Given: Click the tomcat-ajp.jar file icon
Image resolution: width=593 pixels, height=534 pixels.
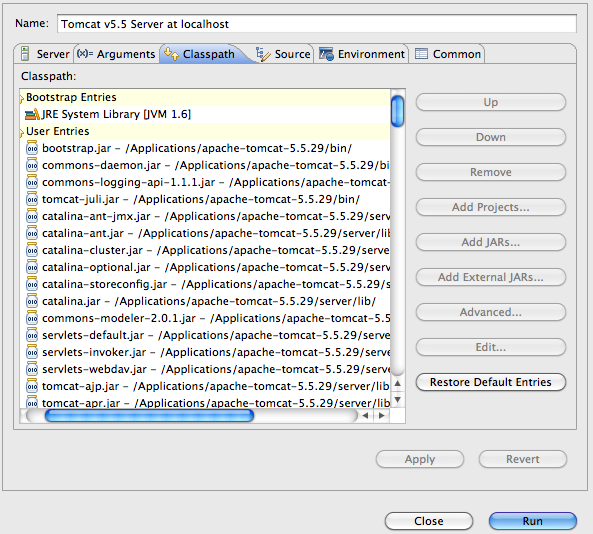Looking at the screenshot, I should click(32, 387).
